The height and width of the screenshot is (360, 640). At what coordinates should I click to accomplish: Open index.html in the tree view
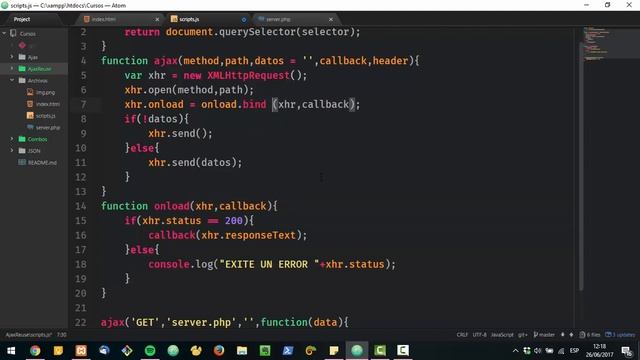pyautogui.click(x=43, y=104)
